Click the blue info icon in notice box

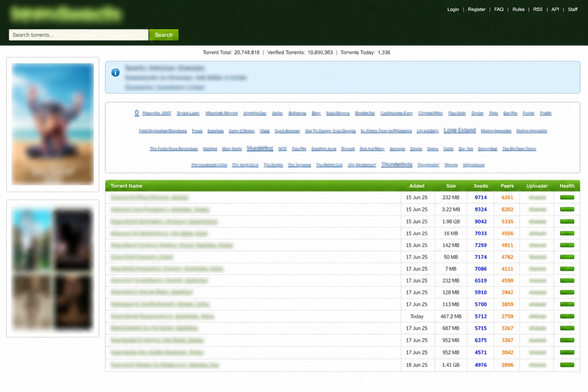point(115,73)
